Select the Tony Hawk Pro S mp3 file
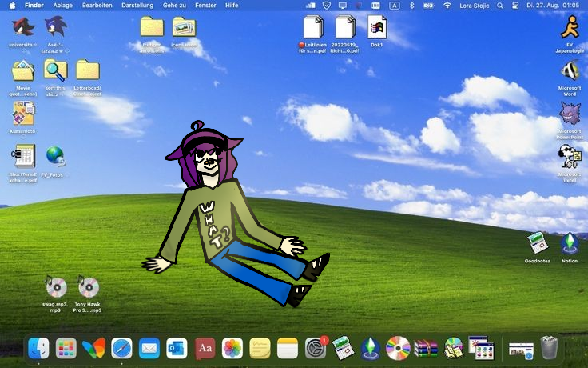The width and height of the screenshot is (588, 368). coord(88,286)
